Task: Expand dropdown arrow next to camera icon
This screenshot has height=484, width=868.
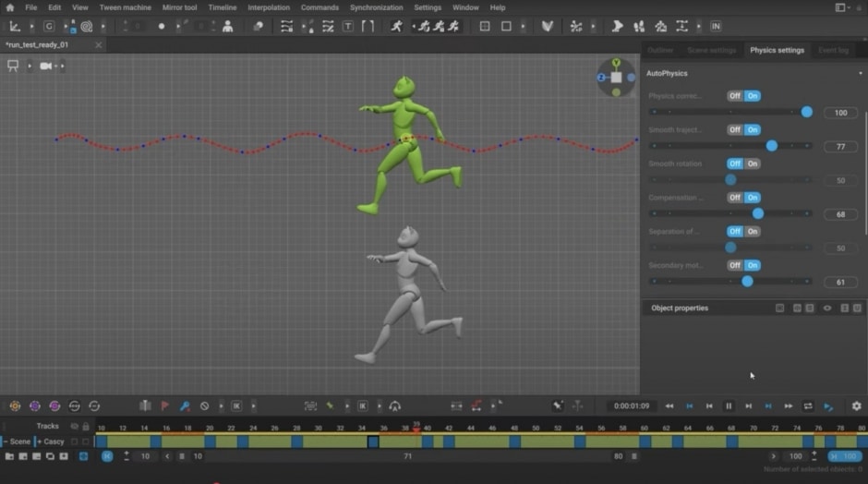Action: pyautogui.click(x=61, y=67)
